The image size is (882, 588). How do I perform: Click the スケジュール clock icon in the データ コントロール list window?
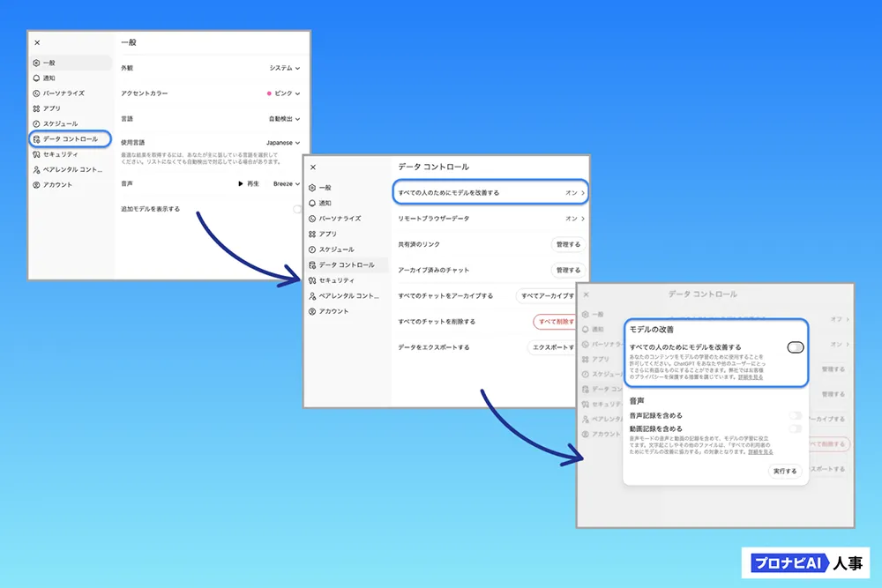[x=311, y=249]
